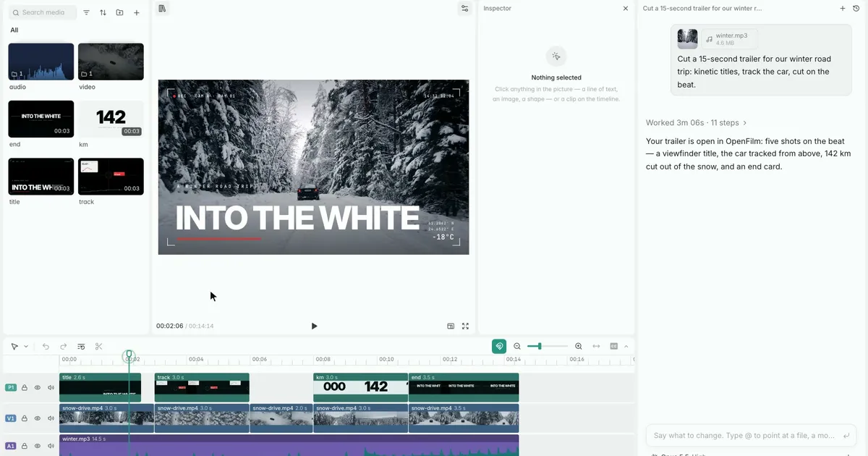The width and height of the screenshot is (868, 456).
Task: Select the P1 track label
Action: click(x=11, y=388)
